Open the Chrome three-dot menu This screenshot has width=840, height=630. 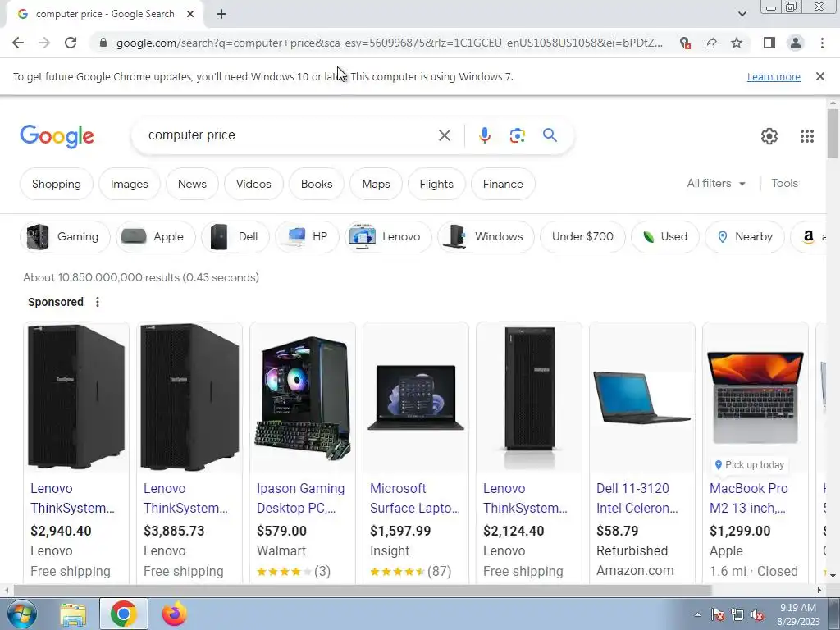coord(822,43)
